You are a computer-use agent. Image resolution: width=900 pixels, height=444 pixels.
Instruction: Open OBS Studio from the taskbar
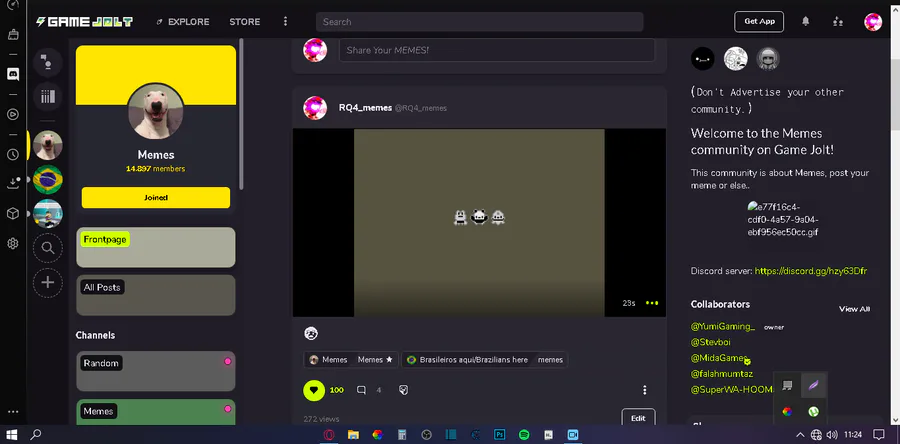pyautogui.click(x=426, y=435)
